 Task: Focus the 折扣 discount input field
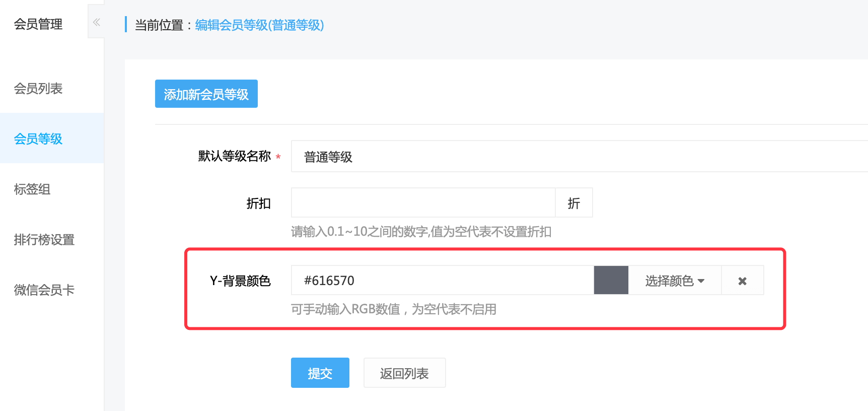tap(423, 202)
